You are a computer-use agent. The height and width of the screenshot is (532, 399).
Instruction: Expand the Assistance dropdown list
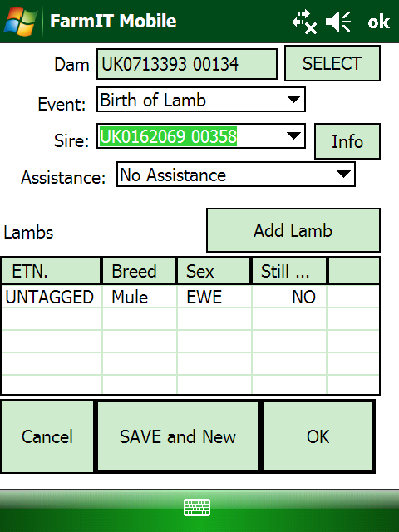coord(236,175)
